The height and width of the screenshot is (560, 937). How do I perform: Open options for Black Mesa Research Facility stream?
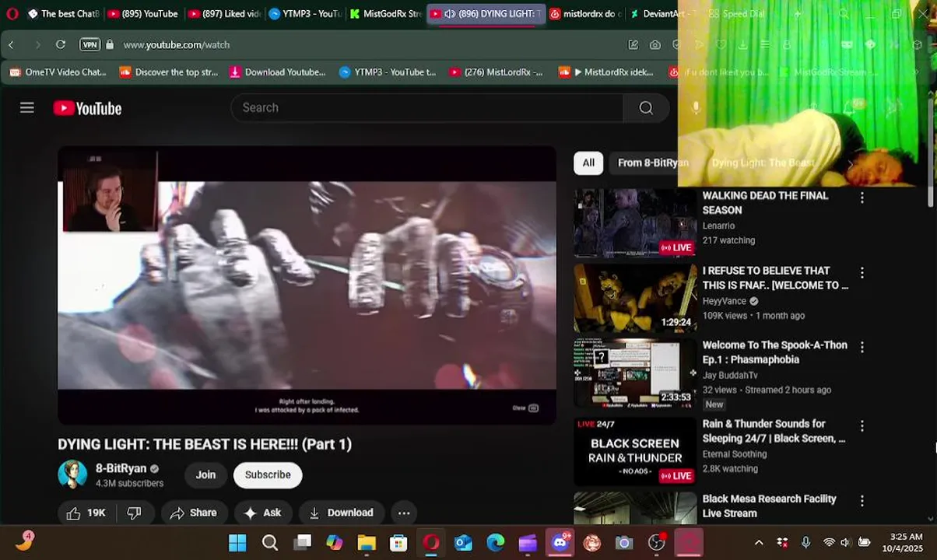(862, 502)
